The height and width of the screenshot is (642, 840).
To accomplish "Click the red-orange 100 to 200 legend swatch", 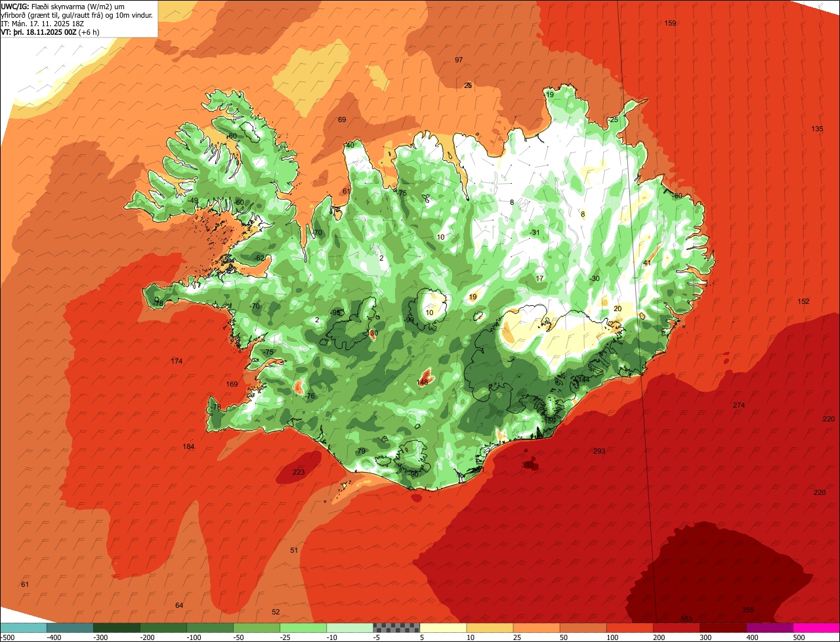I will pos(629,628).
